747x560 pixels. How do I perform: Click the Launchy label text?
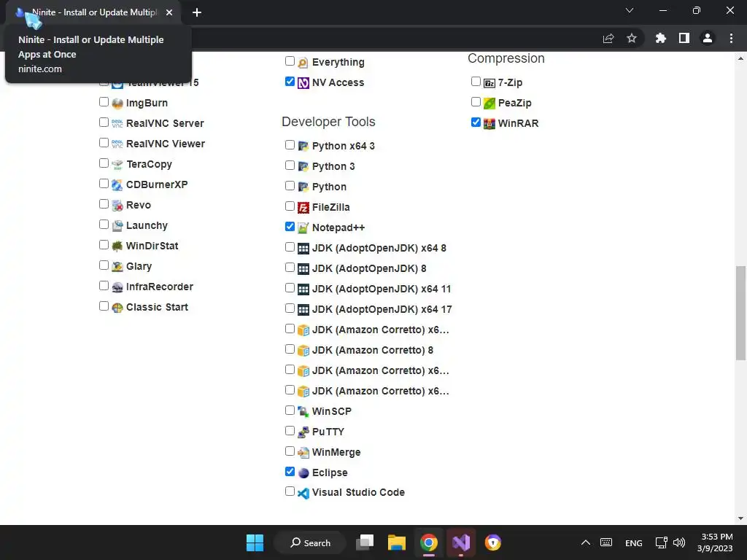point(147,226)
